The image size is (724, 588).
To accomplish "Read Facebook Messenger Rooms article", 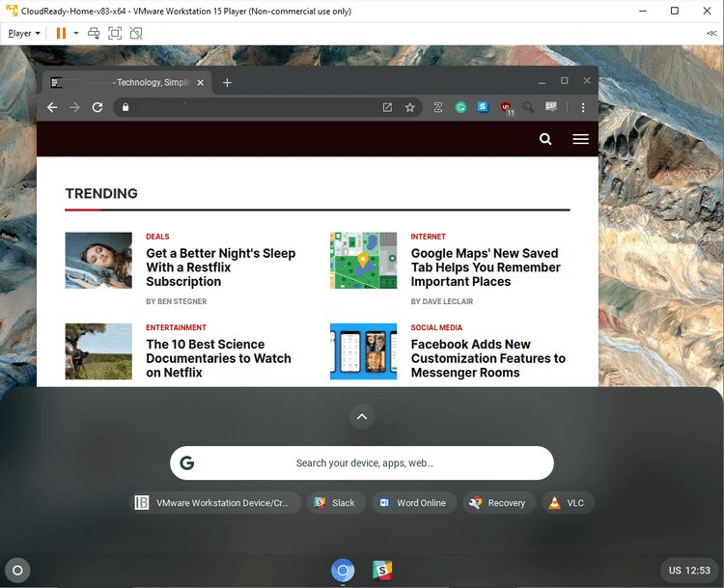I will (x=488, y=358).
